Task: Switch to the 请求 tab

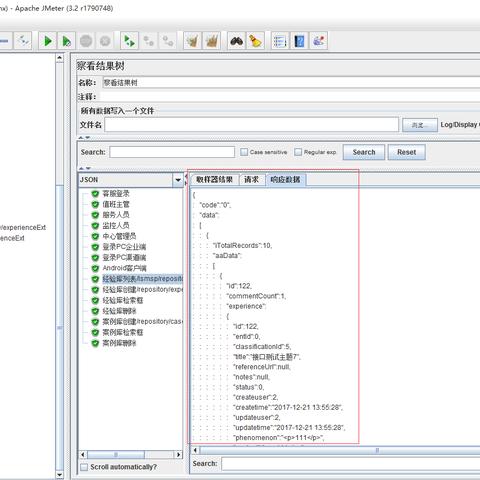Action: point(252,180)
